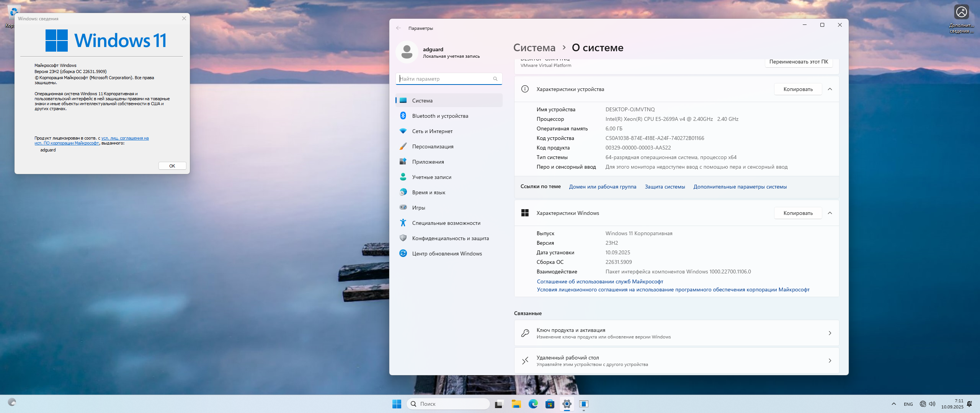Open Домен или рабочая группа link
Viewport: 980px width, 413px height.
coord(603,187)
